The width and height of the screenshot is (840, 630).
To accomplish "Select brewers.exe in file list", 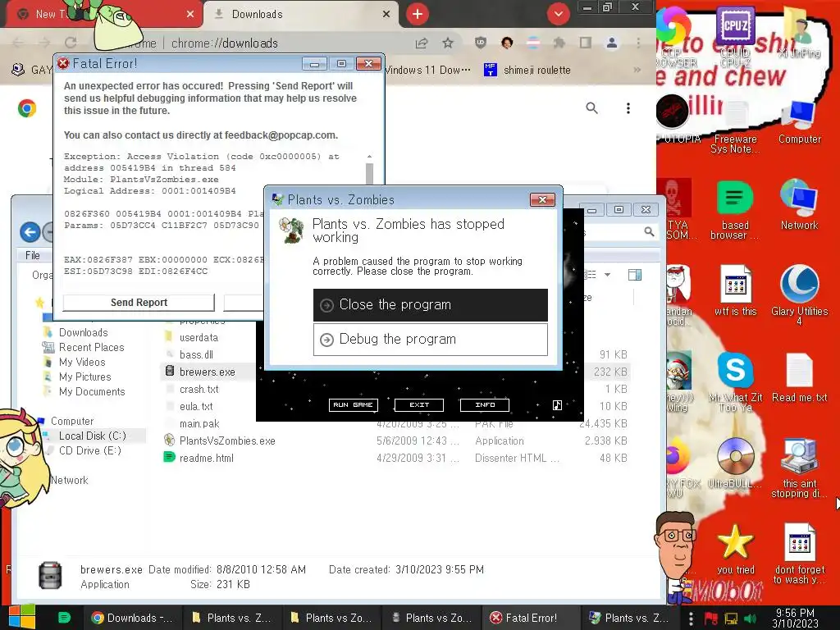I will [208, 372].
